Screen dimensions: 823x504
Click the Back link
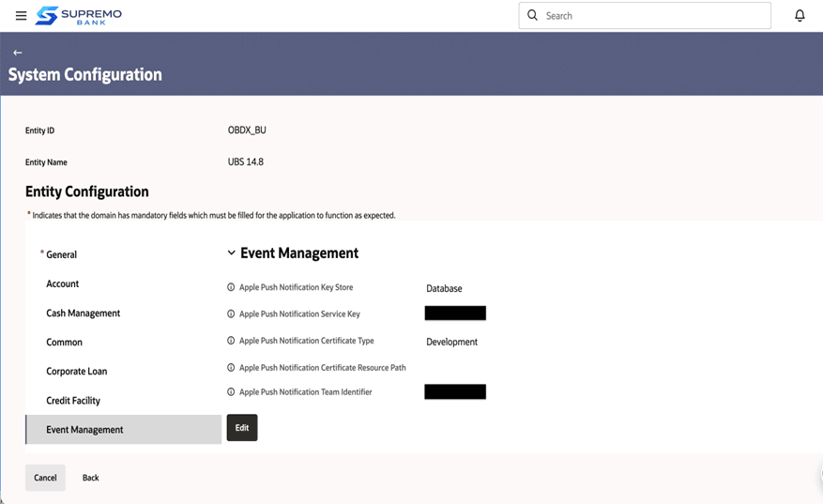pyautogui.click(x=91, y=478)
